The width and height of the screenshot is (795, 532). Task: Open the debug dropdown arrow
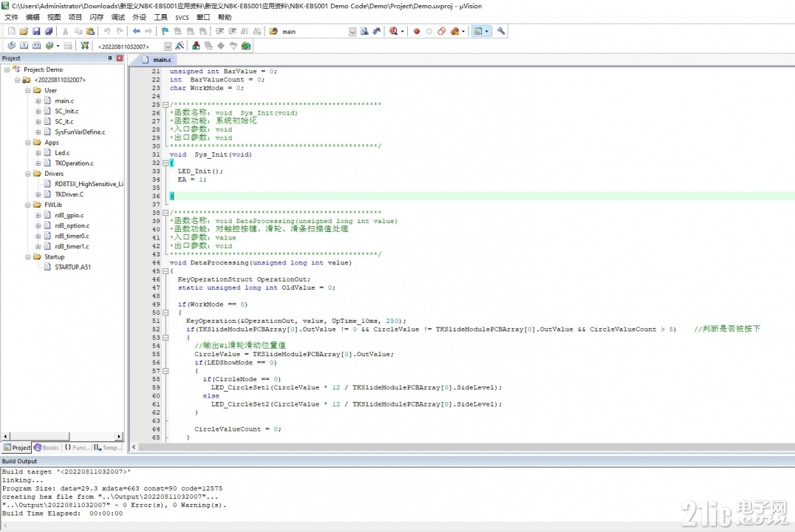click(x=403, y=32)
